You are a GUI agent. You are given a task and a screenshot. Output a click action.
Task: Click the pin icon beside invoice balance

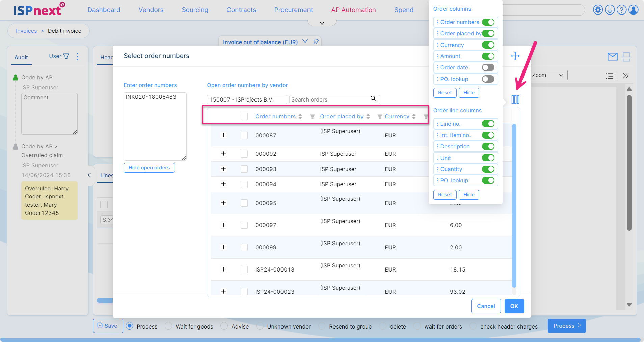pyautogui.click(x=316, y=41)
